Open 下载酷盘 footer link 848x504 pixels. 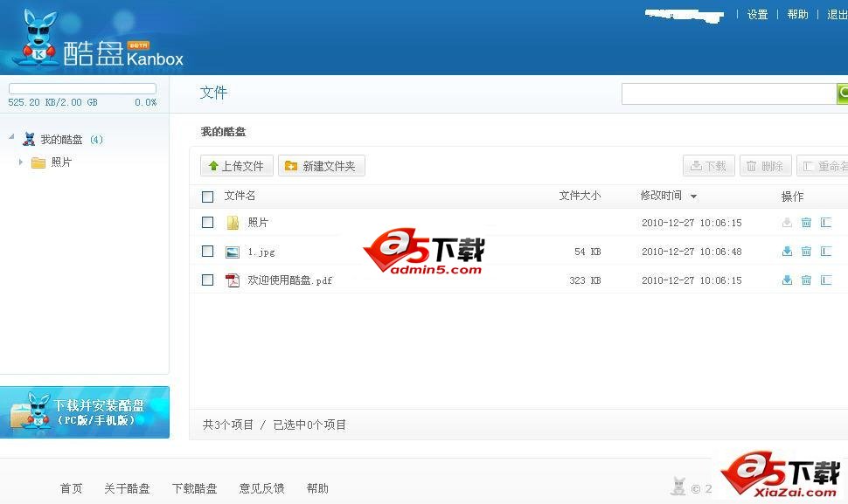(195, 488)
